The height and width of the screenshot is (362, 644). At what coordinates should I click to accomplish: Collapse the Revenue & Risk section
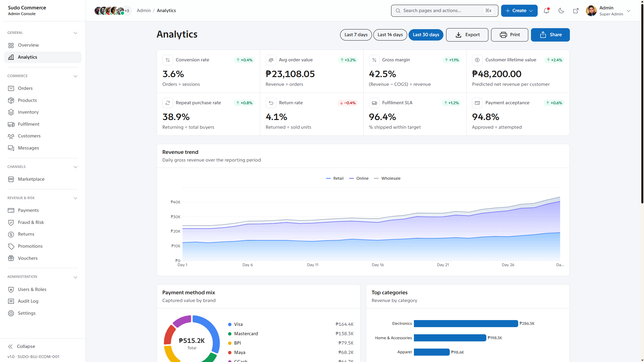click(75, 198)
